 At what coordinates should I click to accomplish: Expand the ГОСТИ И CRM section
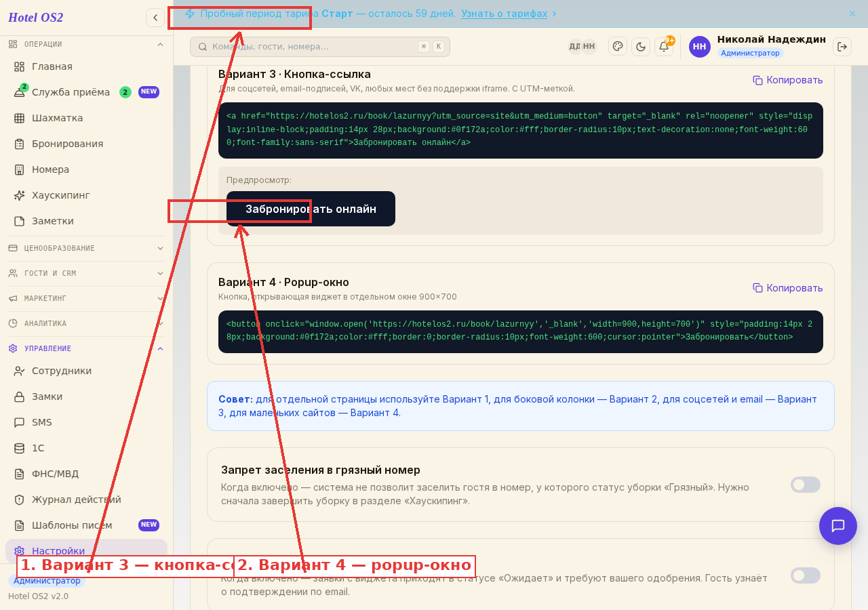86,273
